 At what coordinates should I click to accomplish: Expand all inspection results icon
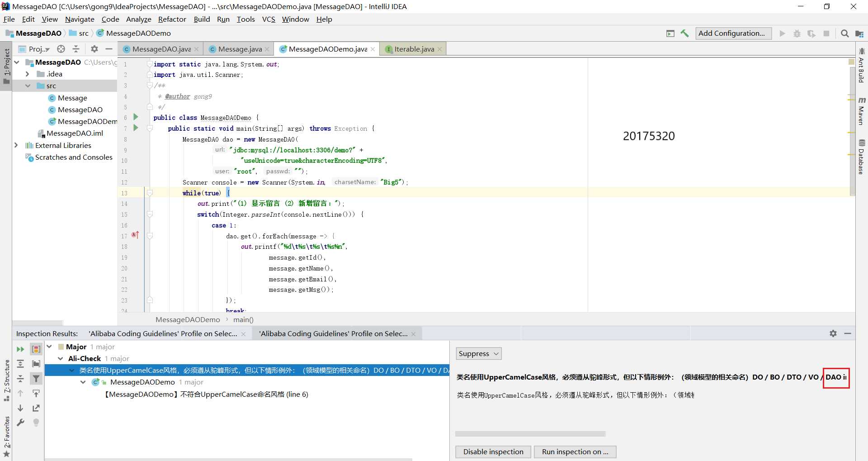(x=20, y=364)
